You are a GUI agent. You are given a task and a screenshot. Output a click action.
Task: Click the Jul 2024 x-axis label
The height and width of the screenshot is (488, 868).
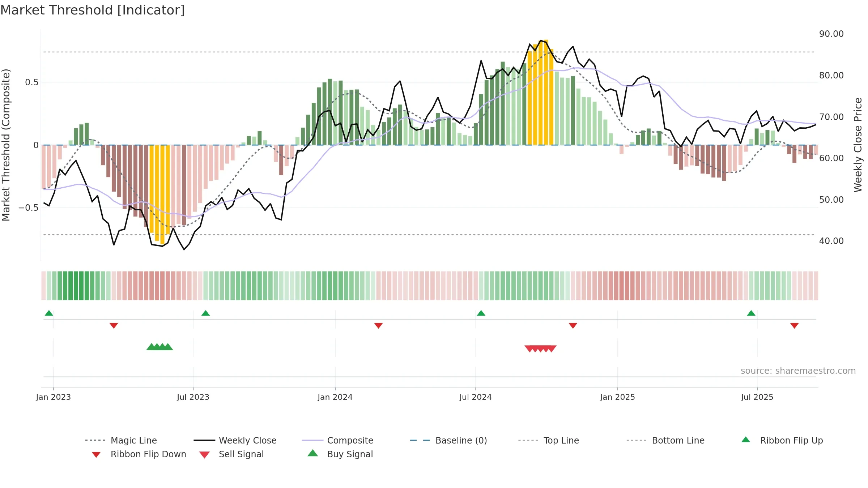click(x=476, y=397)
